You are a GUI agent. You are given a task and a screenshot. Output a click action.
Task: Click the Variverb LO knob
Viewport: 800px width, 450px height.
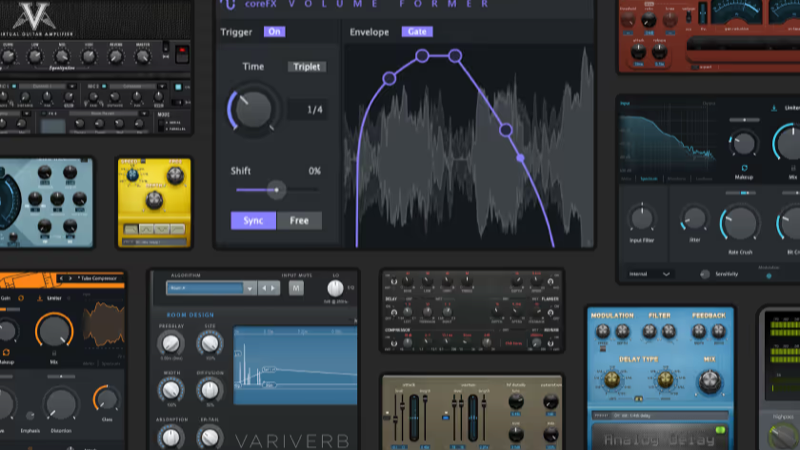pos(335,288)
